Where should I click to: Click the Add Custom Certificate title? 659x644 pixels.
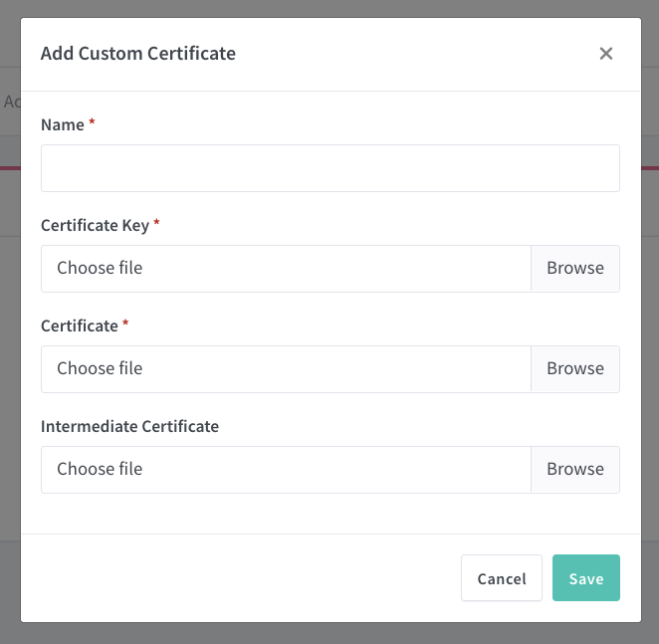[x=138, y=54]
